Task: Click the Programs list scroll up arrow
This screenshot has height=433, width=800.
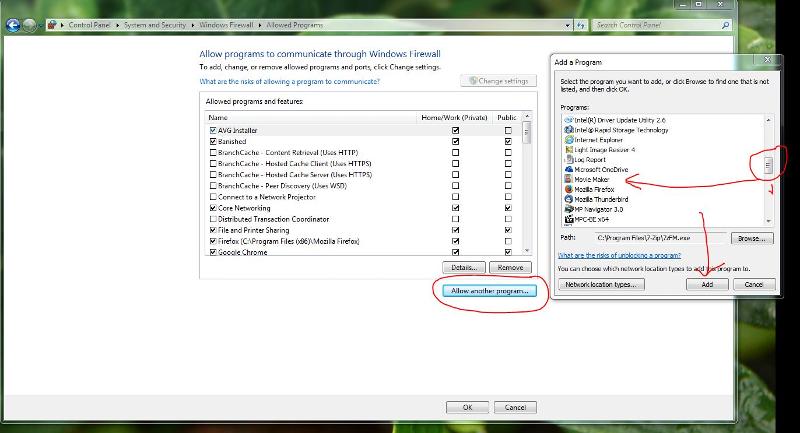Action: 768,120
